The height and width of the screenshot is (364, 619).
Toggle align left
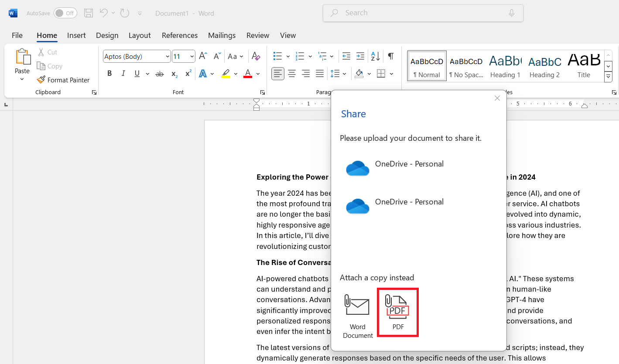click(278, 74)
